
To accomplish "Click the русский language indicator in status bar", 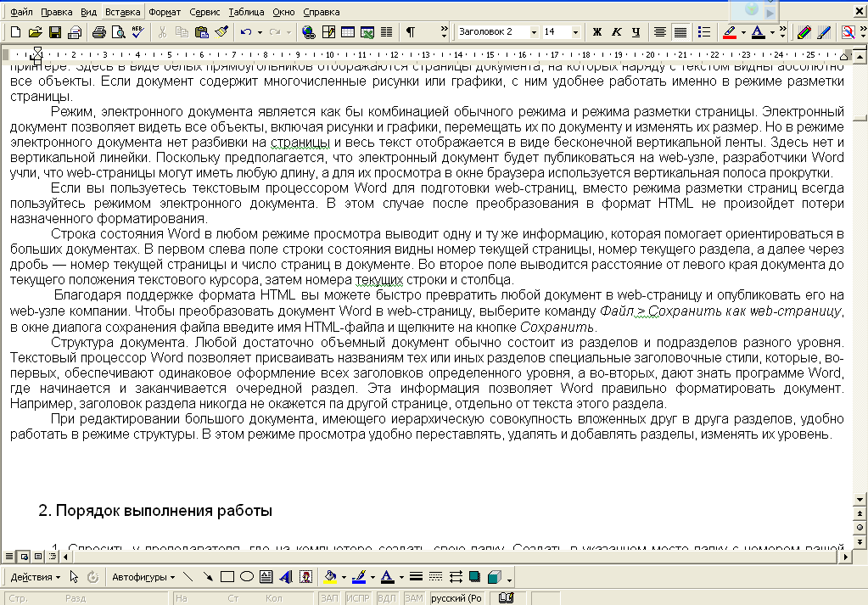I will 456,598.
